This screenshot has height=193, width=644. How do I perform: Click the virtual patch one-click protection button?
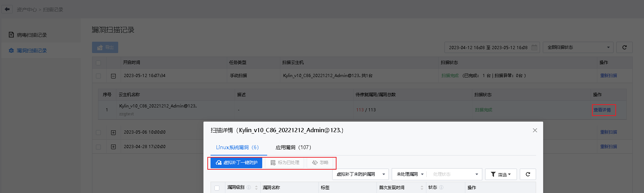click(x=236, y=163)
